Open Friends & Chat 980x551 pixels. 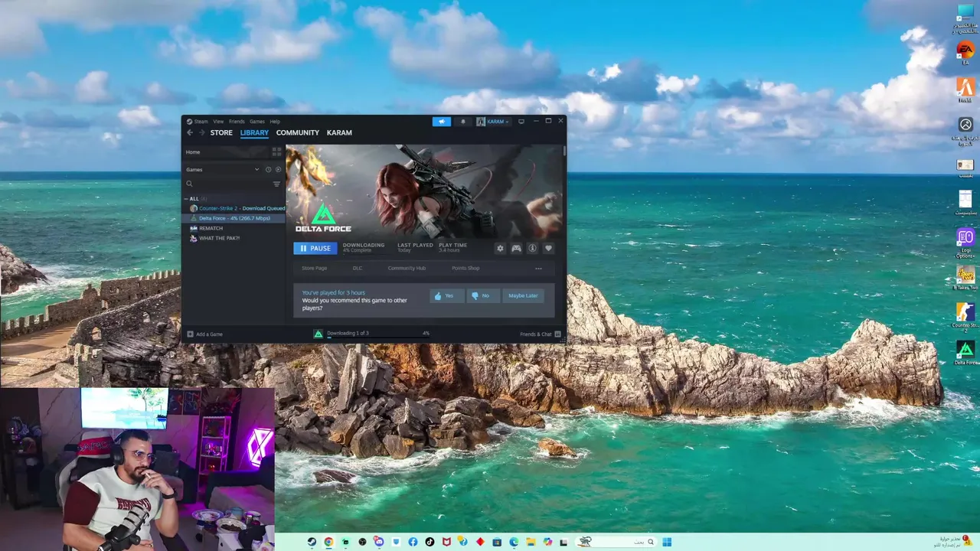point(541,334)
